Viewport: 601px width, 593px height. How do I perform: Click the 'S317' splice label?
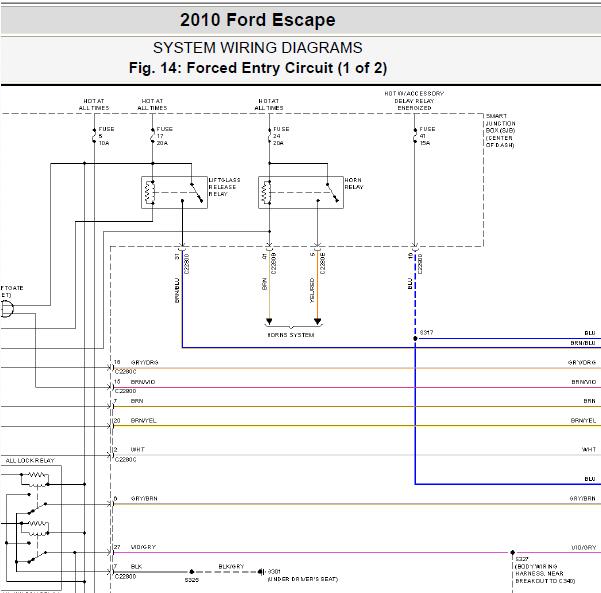pyautogui.click(x=426, y=332)
